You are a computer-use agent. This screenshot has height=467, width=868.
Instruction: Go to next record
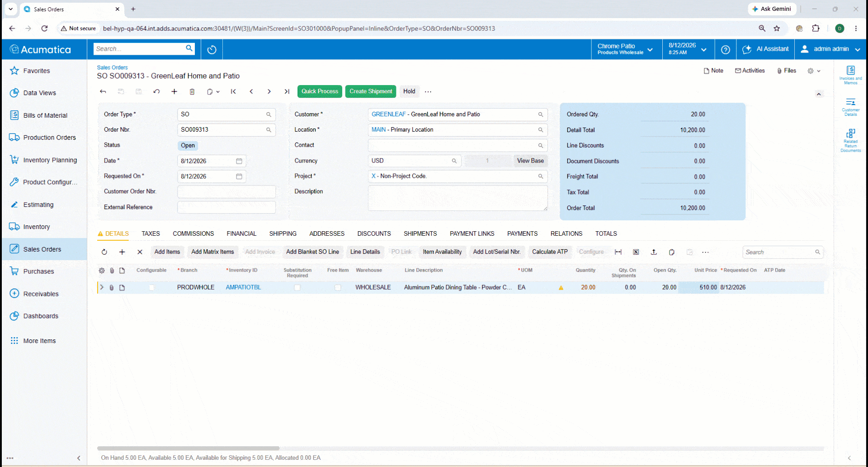(269, 91)
